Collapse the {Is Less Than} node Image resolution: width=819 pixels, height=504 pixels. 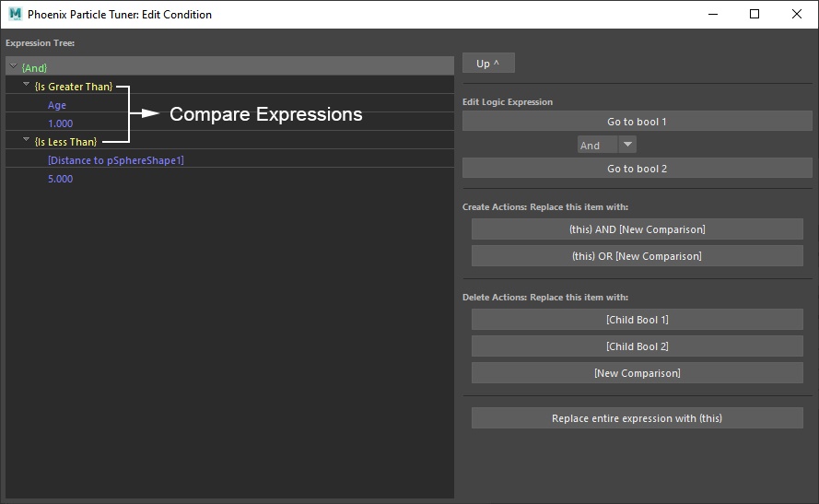coord(26,140)
